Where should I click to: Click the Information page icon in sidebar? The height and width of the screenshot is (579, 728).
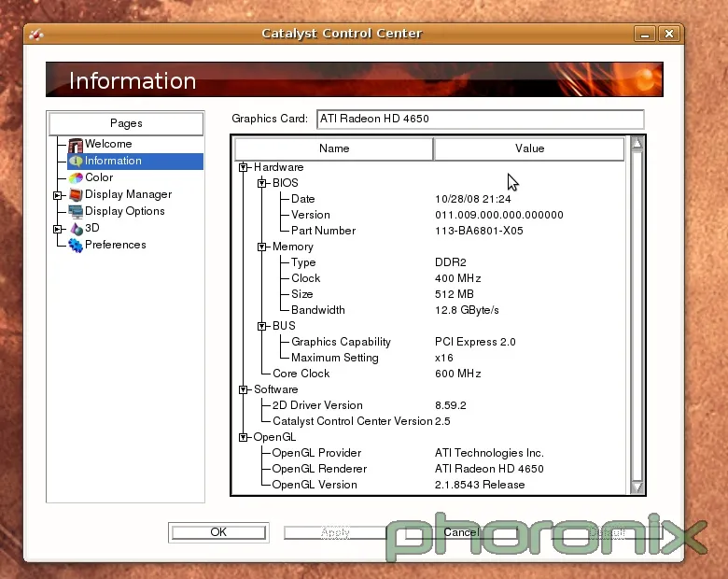76,162
